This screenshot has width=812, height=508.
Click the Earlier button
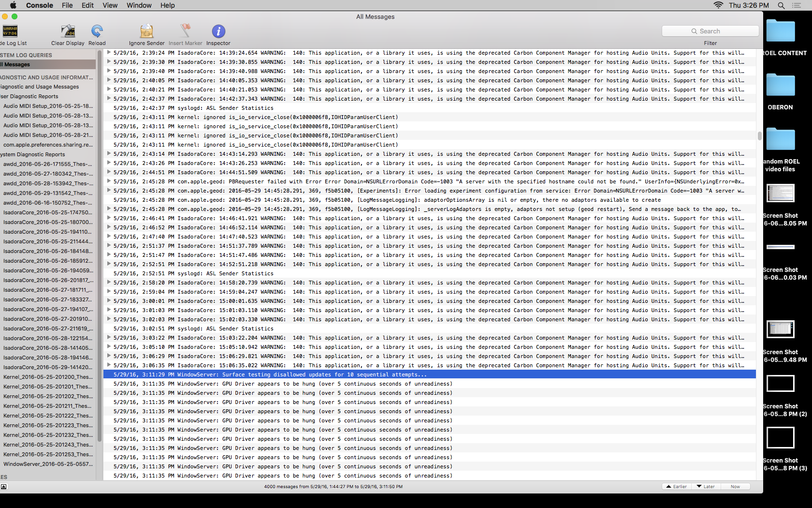coord(677,487)
